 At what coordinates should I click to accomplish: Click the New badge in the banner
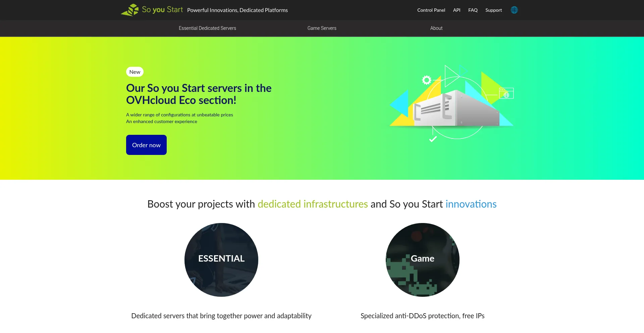135,72
